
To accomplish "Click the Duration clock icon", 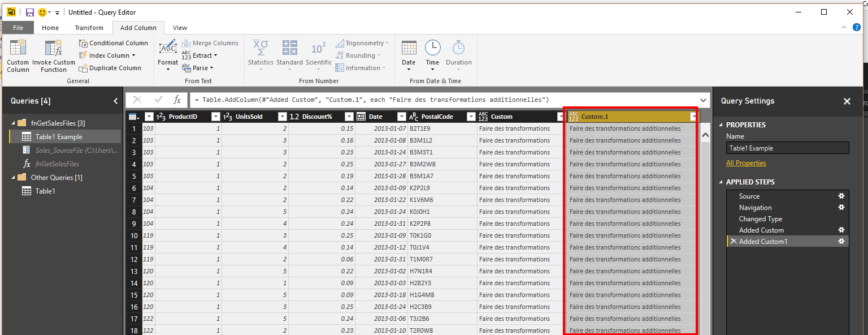I will click(458, 49).
